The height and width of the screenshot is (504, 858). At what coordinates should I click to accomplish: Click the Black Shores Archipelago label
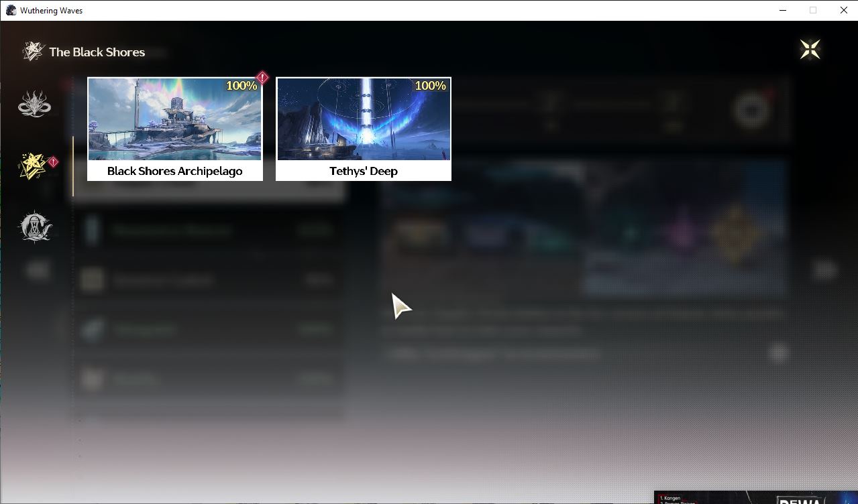click(175, 171)
